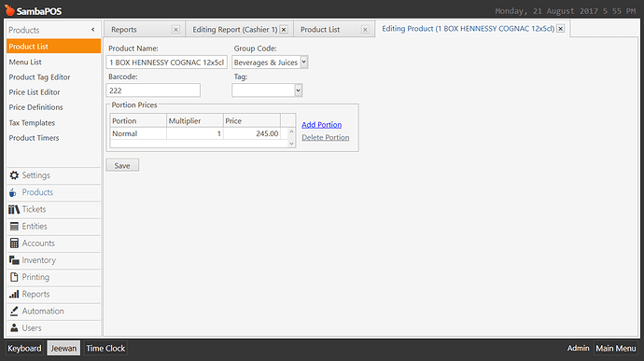
Task: Click the Price 245.00 cell
Action: coord(252,133)
